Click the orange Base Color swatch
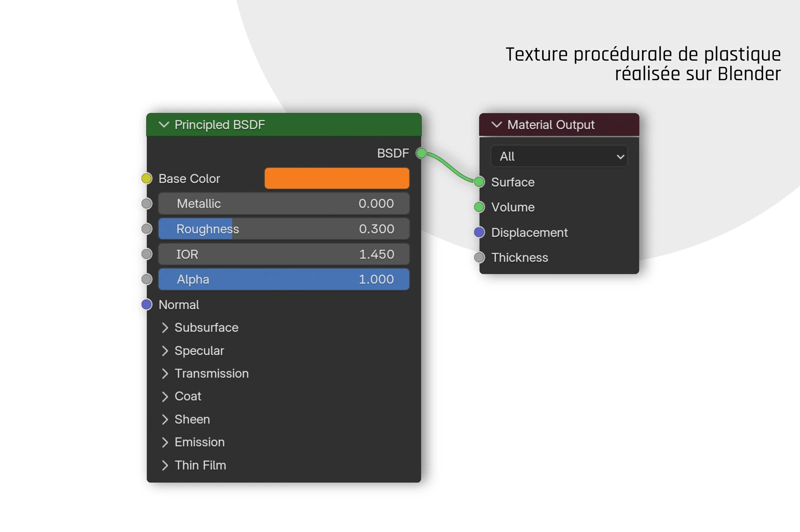The width and height of the screenshot is (800, 532). click(x=336, y=178)
